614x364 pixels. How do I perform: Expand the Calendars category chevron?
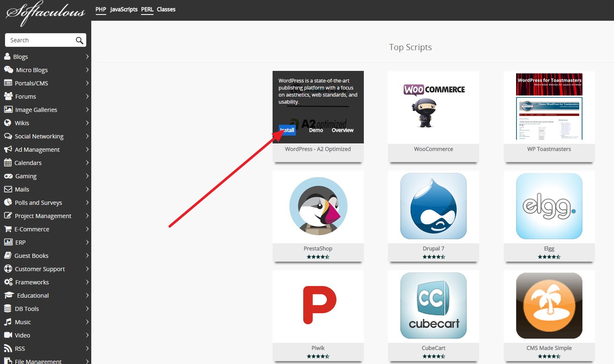point(87,163)
